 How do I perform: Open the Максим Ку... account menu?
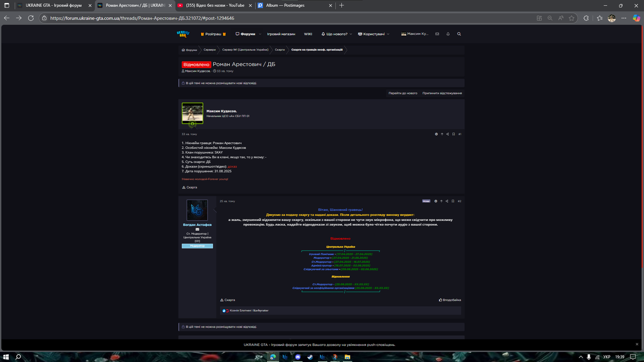tap(415, 34)
